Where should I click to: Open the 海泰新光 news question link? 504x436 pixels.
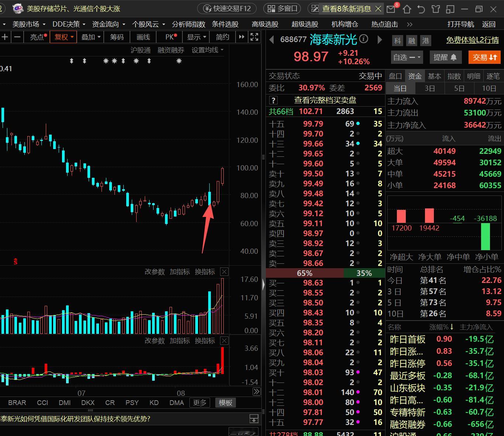click(75, 419)
